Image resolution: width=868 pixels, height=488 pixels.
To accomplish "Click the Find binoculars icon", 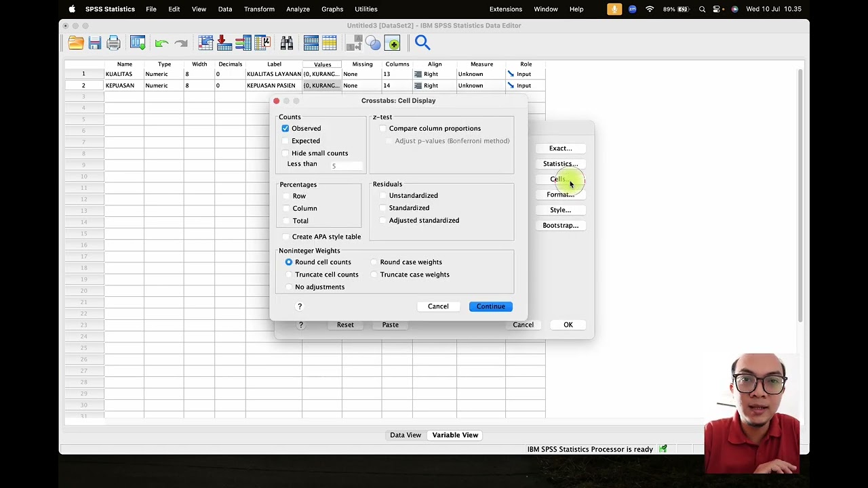I will [287, 43].
